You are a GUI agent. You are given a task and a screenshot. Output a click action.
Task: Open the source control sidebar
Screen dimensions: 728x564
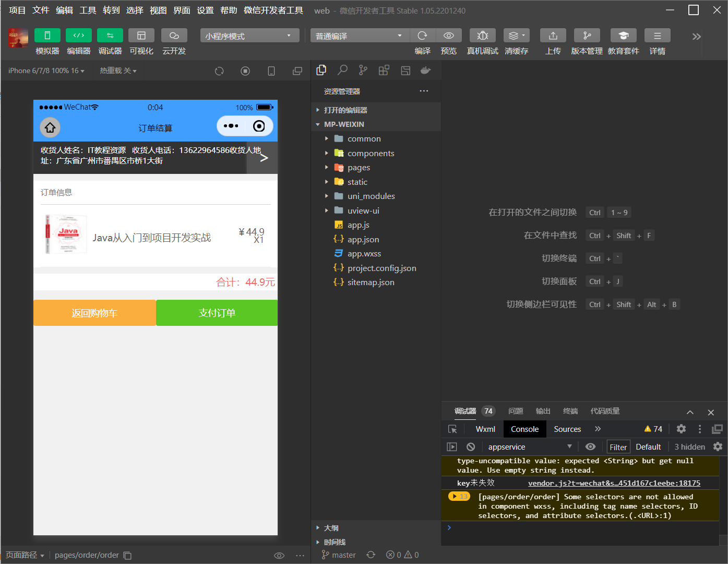coord(363,70)
